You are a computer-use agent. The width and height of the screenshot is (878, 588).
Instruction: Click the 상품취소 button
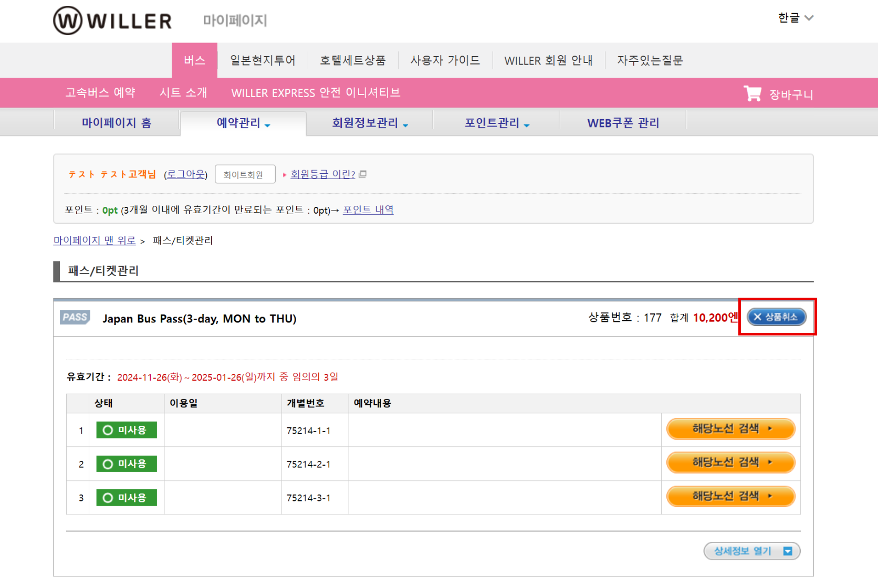click(x=777, y=317)
